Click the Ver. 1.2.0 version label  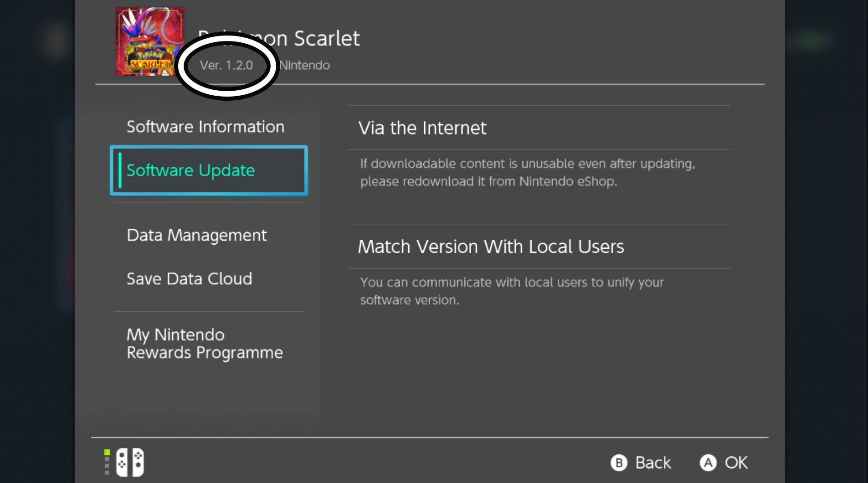tap(226, 65)
